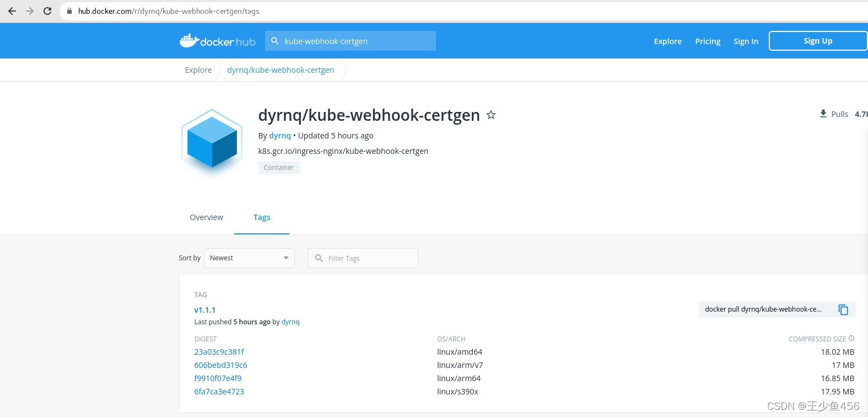Click the docker pull command text box

(777, 309)
